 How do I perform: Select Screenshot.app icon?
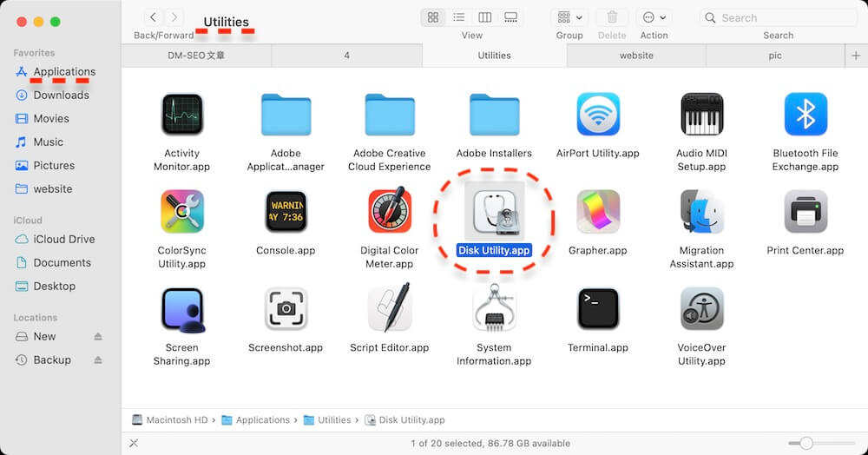coord(286,309)
